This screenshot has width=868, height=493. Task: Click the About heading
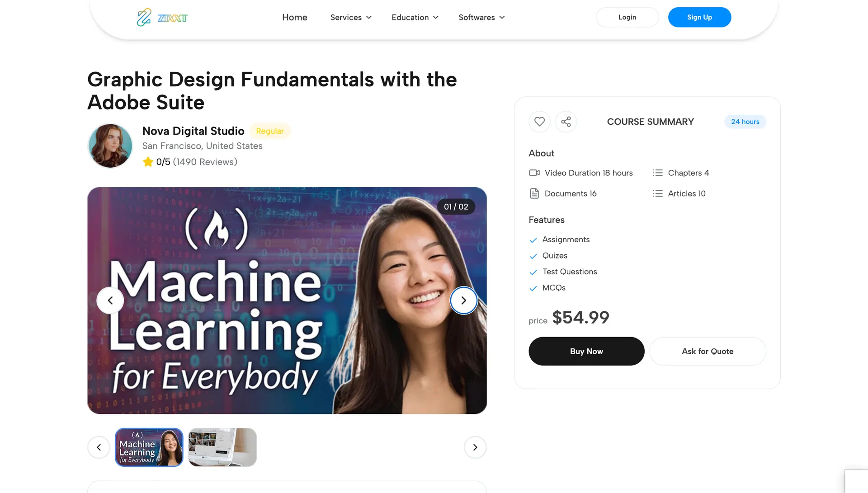pyautogui.click(x=542, y=153)
